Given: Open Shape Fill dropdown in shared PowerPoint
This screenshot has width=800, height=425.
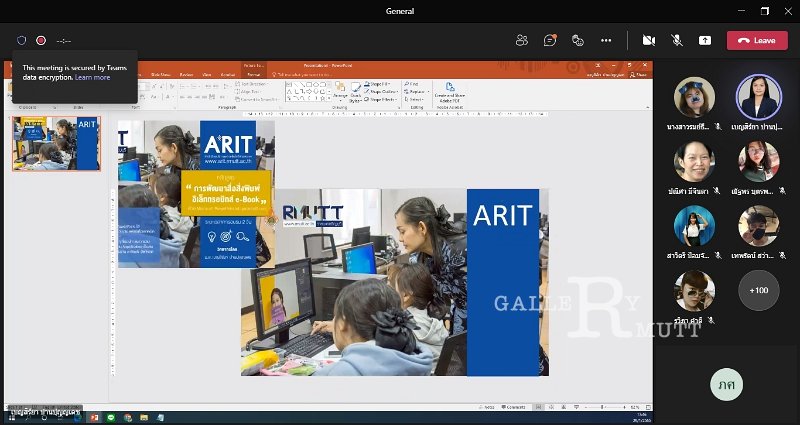Looking at the screenshot, I should tap(379, 84).
